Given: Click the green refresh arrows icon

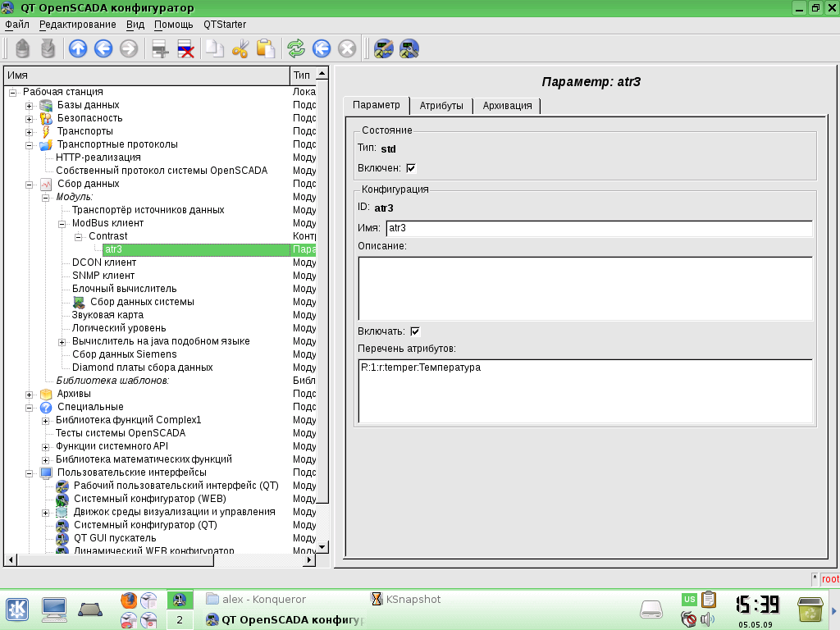Looking at the screenshot, I should tap(295, 49).
